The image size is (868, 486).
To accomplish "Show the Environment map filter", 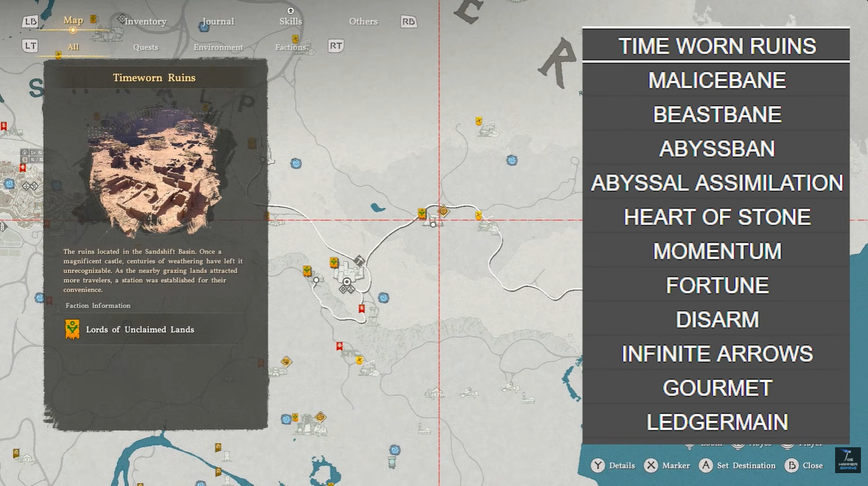I will click(x=219, y=47).
